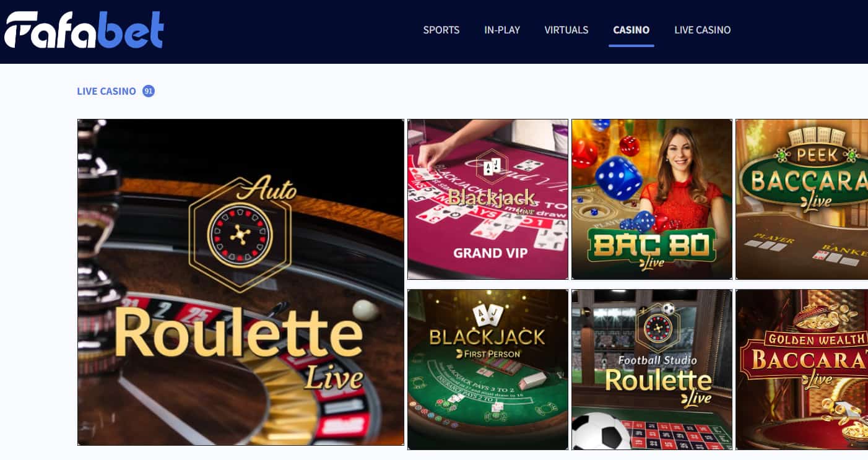Open the Virtuals tab
Screen dimensions: 868x460
(566, 30)
